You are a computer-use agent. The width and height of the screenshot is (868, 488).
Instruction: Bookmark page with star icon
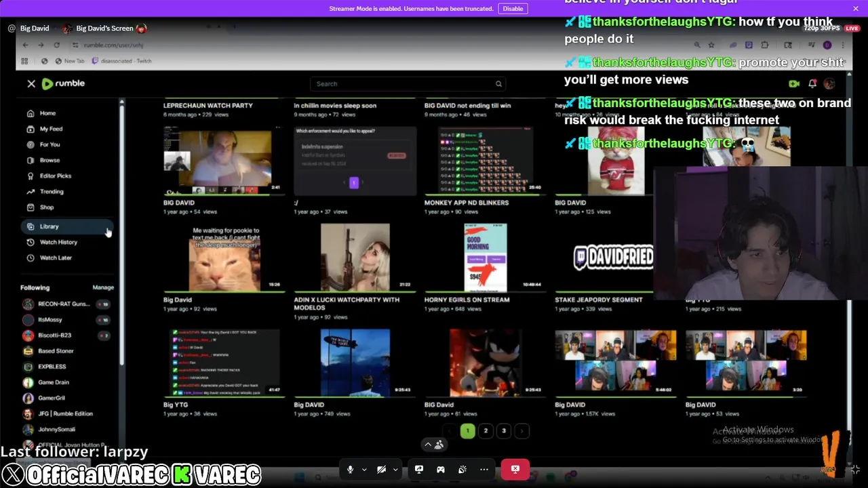711,45
